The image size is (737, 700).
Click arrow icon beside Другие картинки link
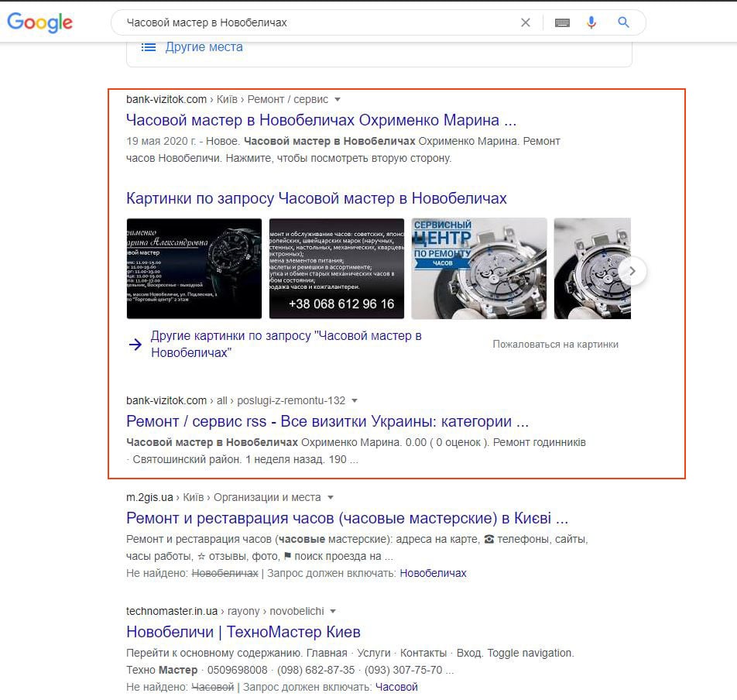[x=135, y=345]
